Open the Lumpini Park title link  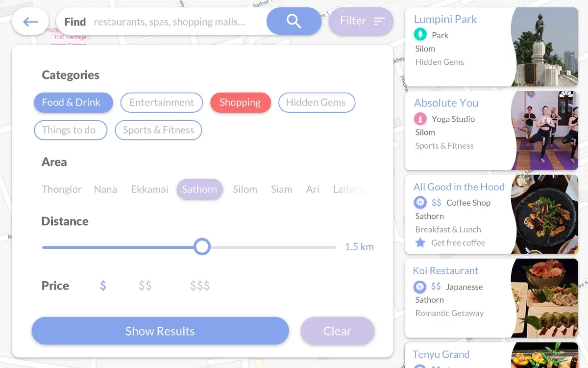click(x=445, y=19)
